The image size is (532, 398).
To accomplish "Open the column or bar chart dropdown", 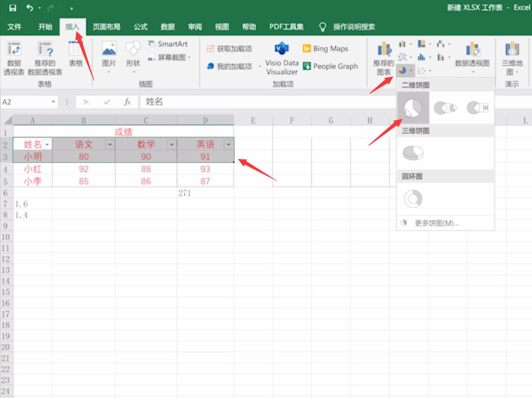I will coord(405,44).
